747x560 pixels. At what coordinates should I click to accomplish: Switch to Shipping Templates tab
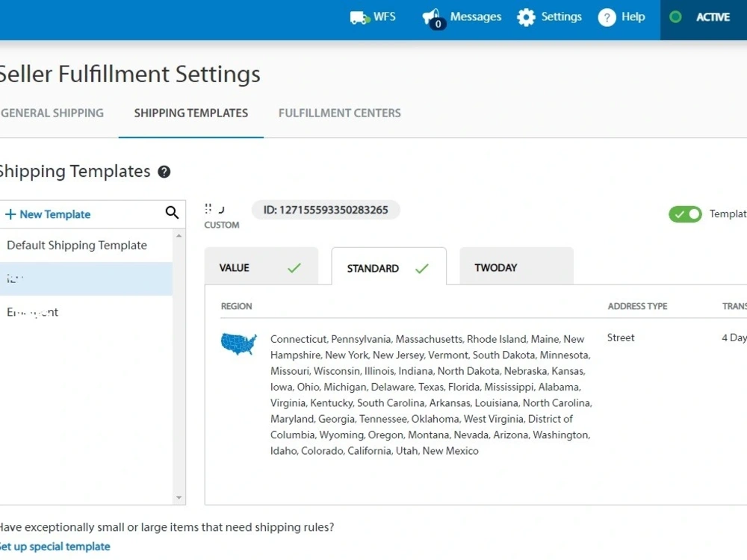tap(191, 113)
